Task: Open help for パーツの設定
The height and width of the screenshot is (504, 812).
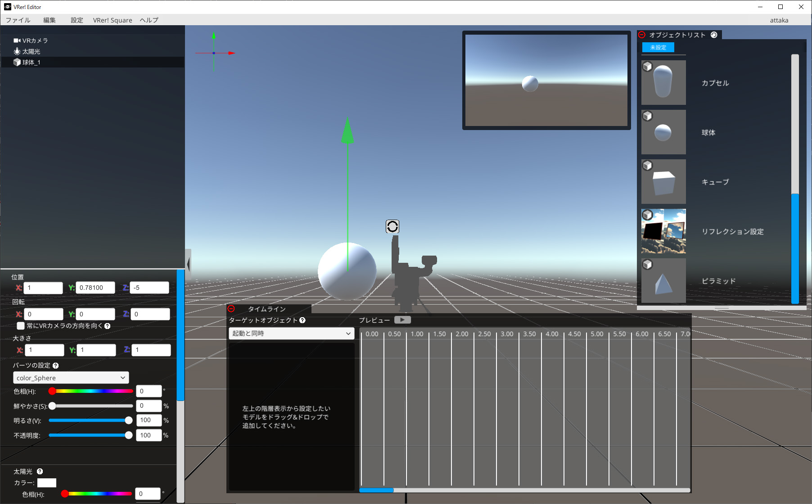Action: (x=56, y=365)
